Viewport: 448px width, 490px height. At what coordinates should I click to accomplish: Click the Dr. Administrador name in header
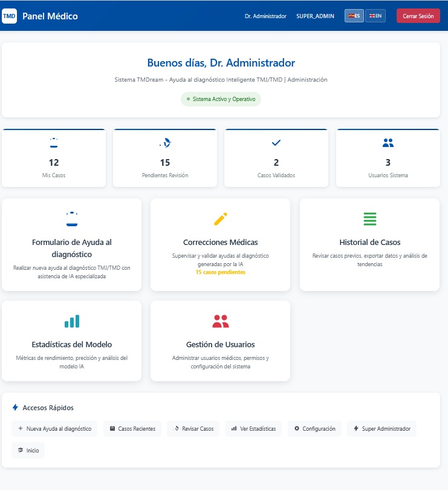(x=265, y=16)
